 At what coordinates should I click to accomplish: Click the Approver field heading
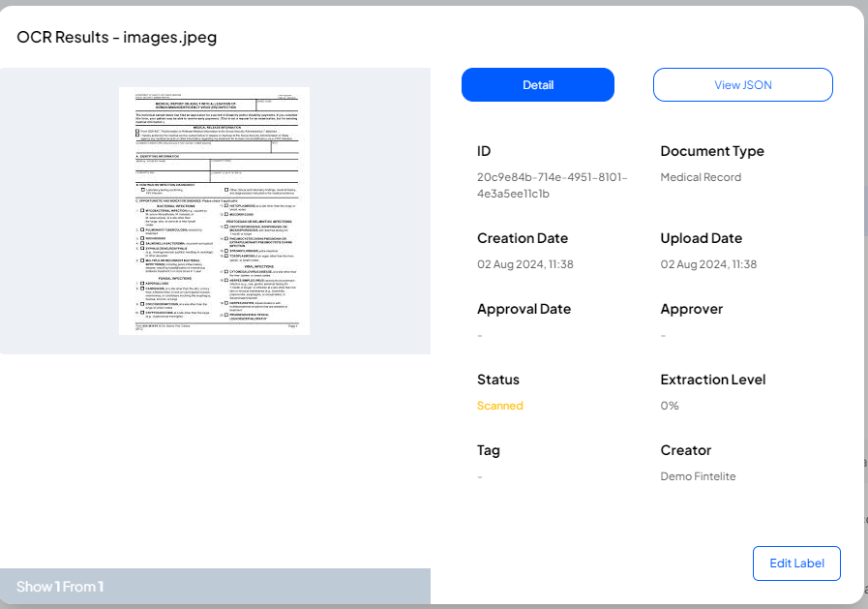691,309
